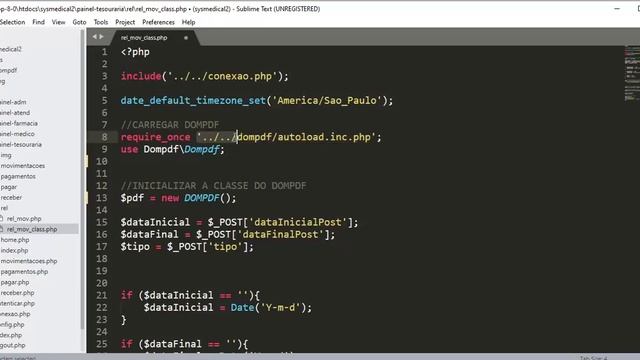
Task: Click the previous tab arrow
Action: click(x=94, y=37)
